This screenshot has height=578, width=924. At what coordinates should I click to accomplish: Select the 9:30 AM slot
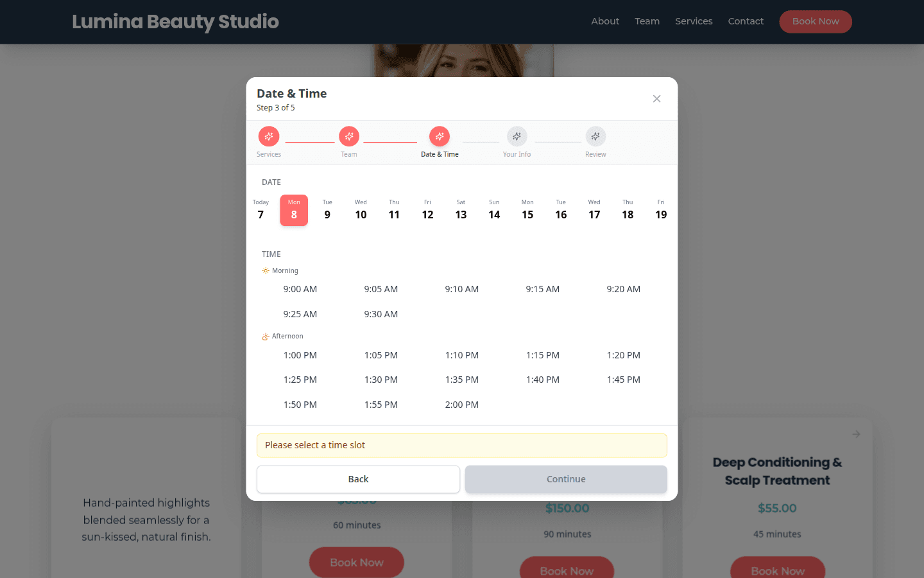[381, 314]
